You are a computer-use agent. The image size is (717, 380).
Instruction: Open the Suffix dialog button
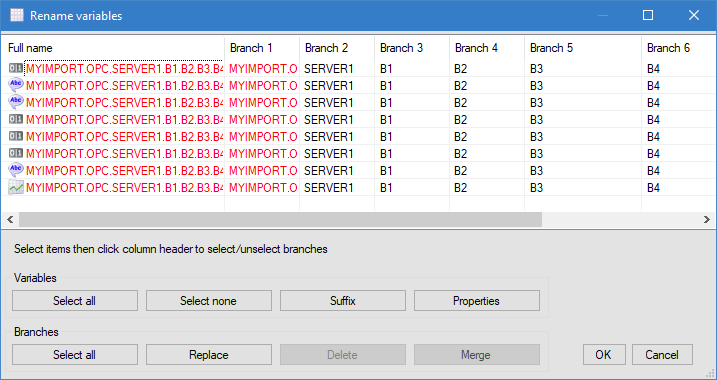pyautogui.click(x=342, y=301)
